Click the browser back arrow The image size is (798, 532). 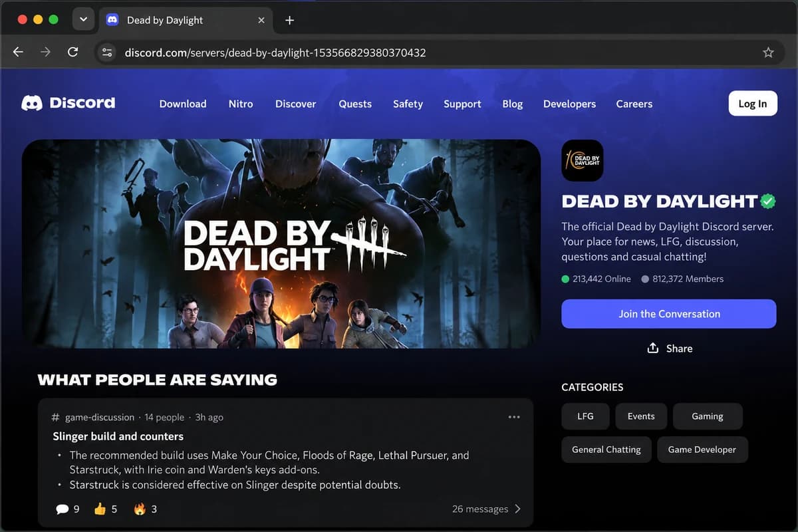tap(18, 52)
